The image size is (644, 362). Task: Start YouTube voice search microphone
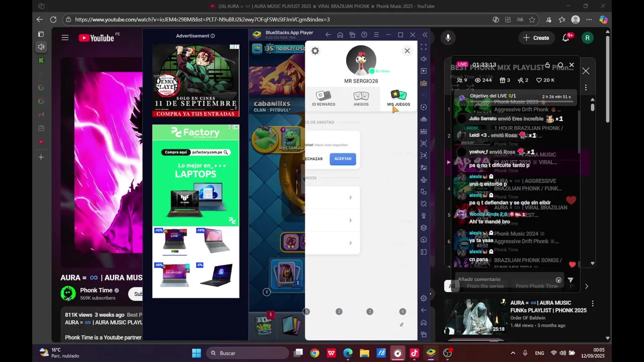tap(448, 38)
